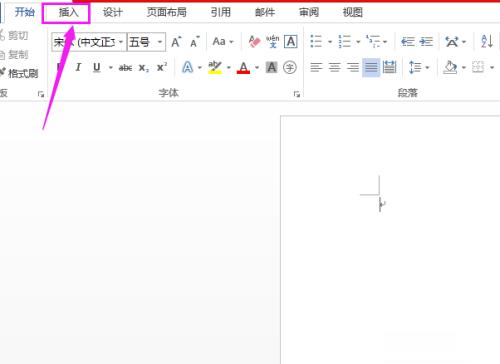Click the borders icon

(478, 68)
